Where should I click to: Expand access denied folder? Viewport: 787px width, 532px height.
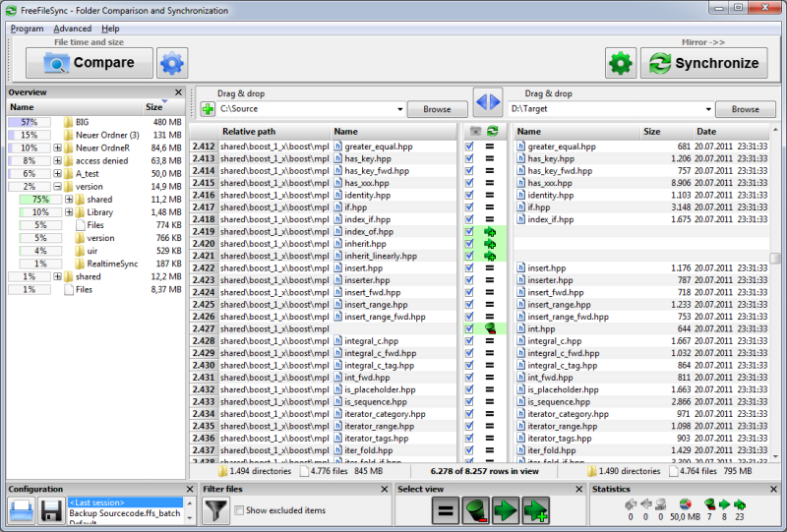[x=58, y=160]
